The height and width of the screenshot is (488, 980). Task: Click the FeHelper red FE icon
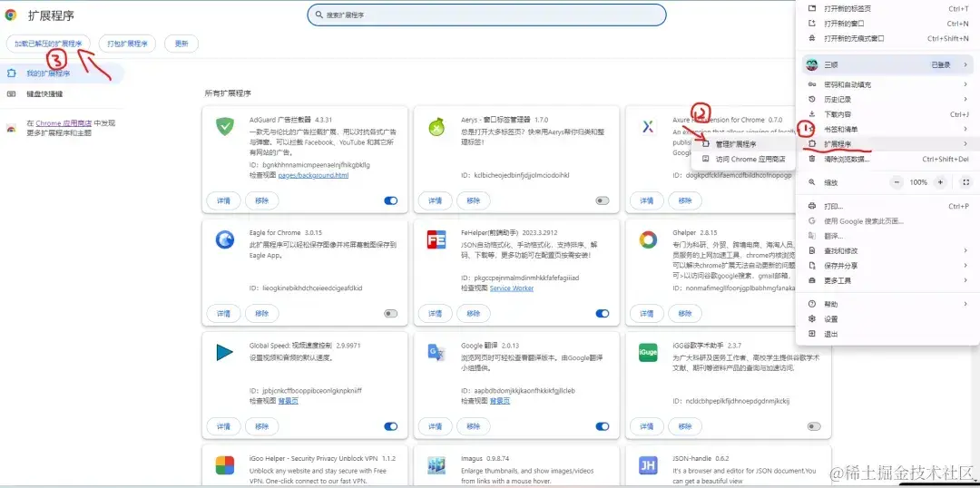pos(436,239)
